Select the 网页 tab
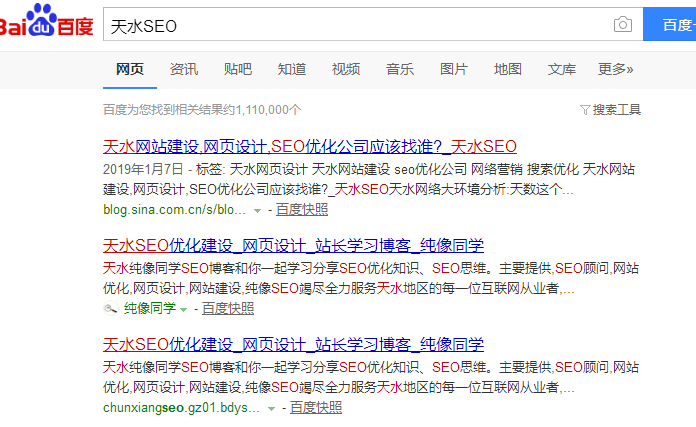Screen dimensions: 696x427 coord(130,69)
